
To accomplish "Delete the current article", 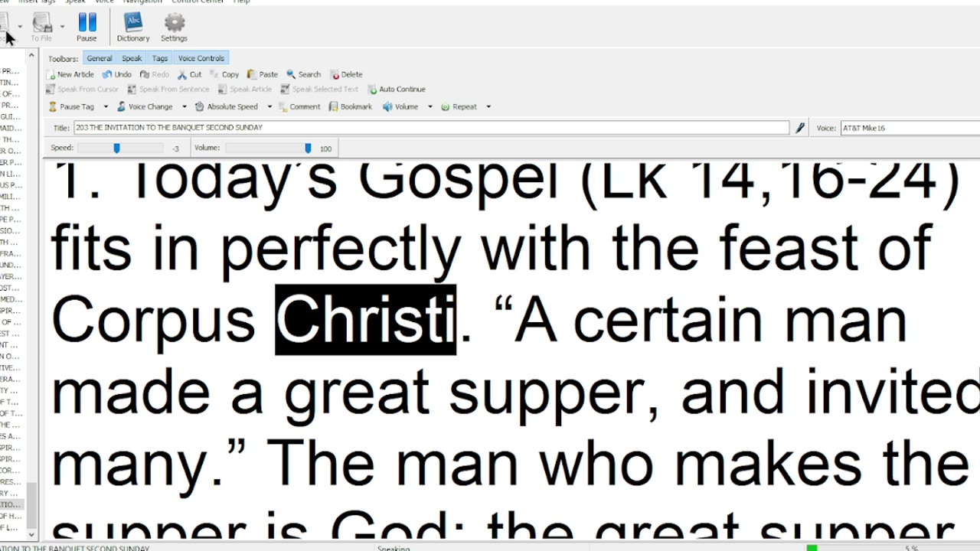I will pyautogui.click(x=347, y=74).
